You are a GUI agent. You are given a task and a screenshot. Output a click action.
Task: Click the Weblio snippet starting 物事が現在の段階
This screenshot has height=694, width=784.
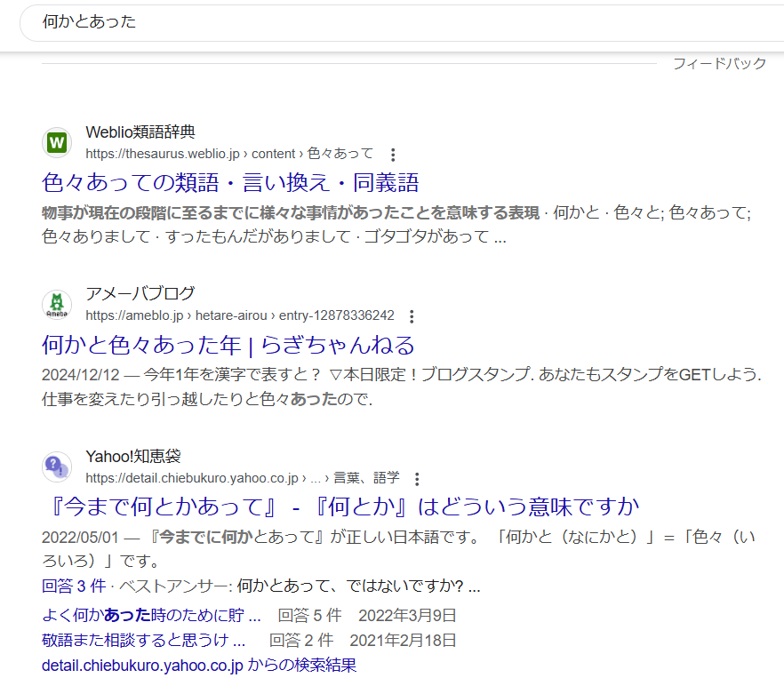(x=397, y=225)
